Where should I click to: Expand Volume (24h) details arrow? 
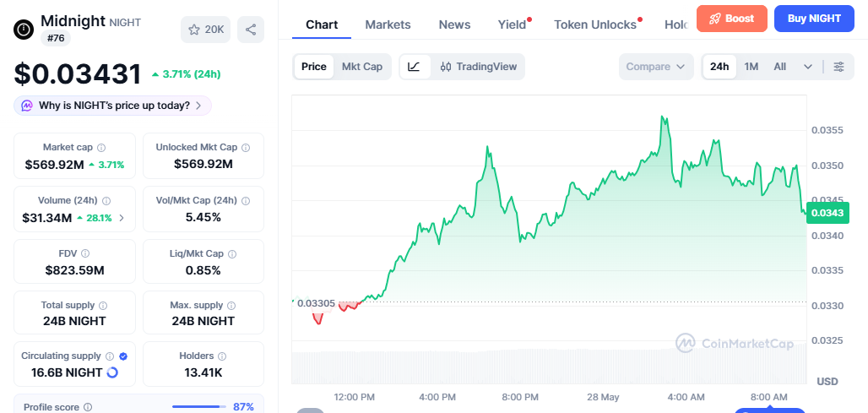(x=122, y=218)
